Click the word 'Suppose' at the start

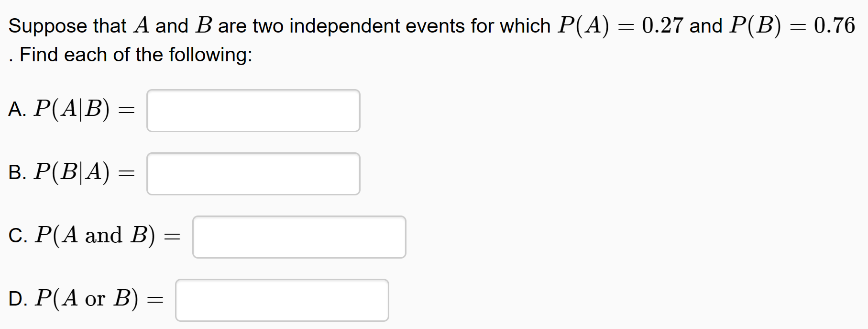tap(45, 26)
